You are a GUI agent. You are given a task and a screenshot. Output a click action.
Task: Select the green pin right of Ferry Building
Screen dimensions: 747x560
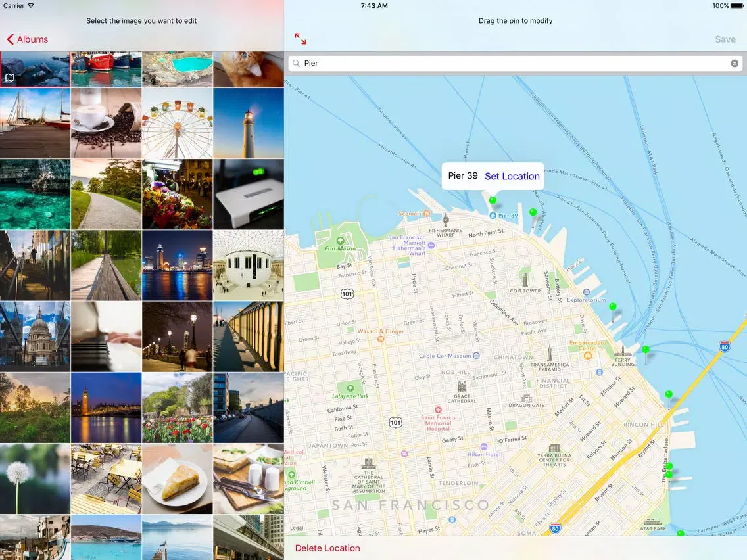[646, 350]
